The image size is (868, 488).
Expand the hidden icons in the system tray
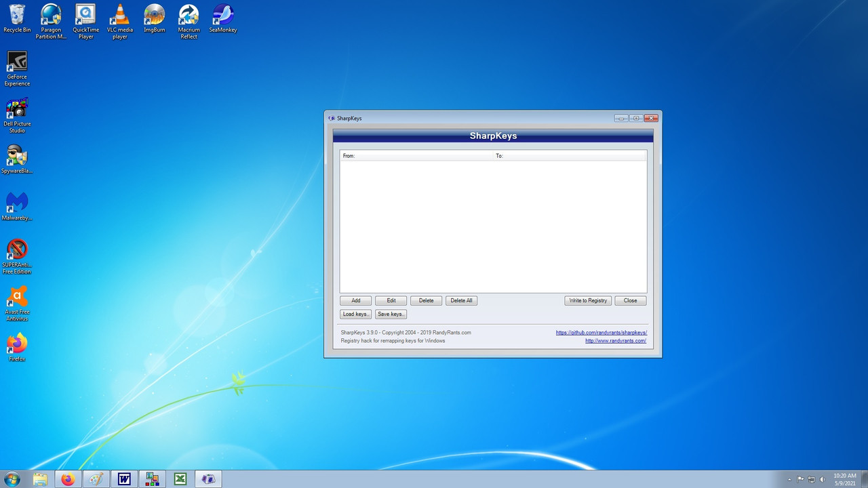point(789,480)
